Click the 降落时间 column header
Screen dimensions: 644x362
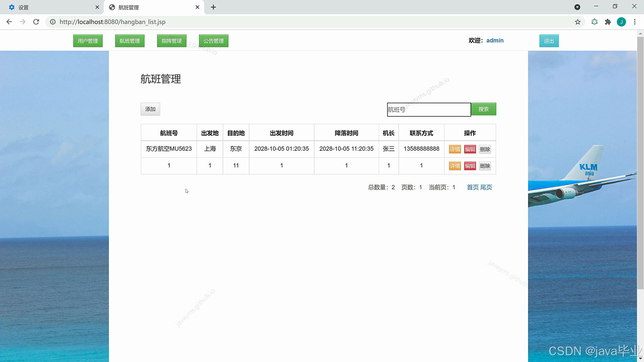tap(346, 133)
